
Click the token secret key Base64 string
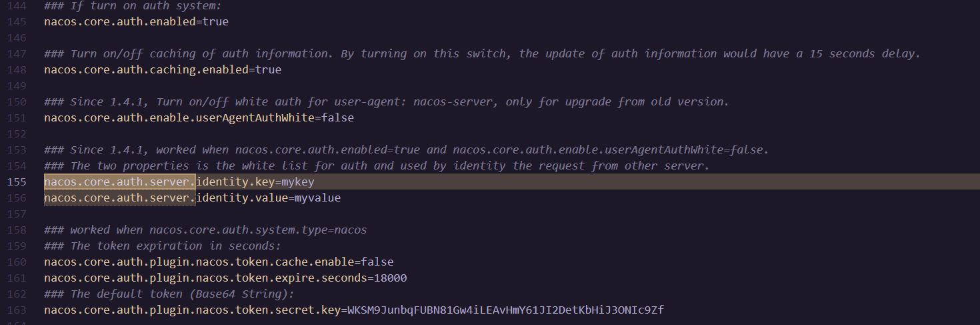pos(505,310)
